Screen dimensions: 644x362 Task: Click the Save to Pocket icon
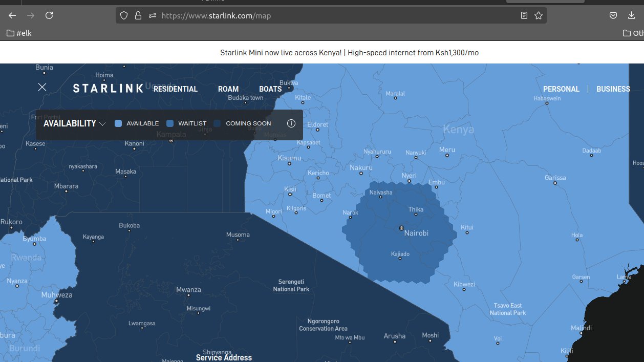point(613,15)
